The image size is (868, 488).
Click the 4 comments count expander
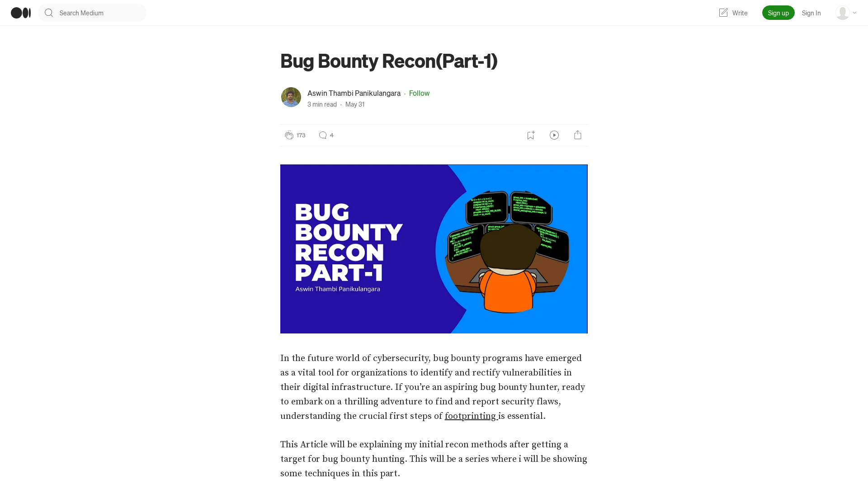(325, 135)
